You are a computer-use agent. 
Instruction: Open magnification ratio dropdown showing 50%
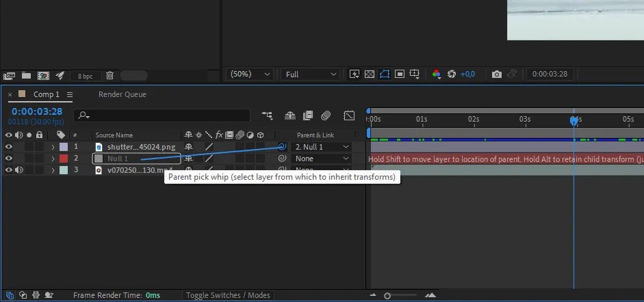tap(250, 74)
